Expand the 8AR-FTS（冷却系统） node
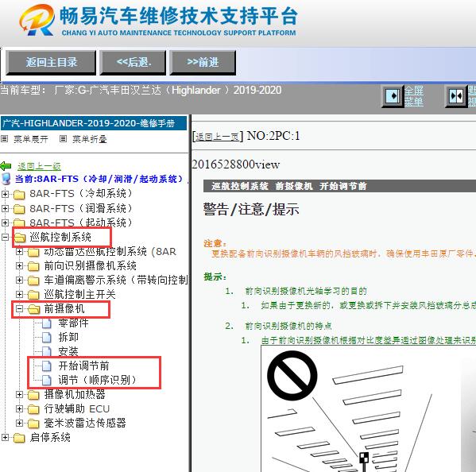476x472 pixels. (5, 194)
